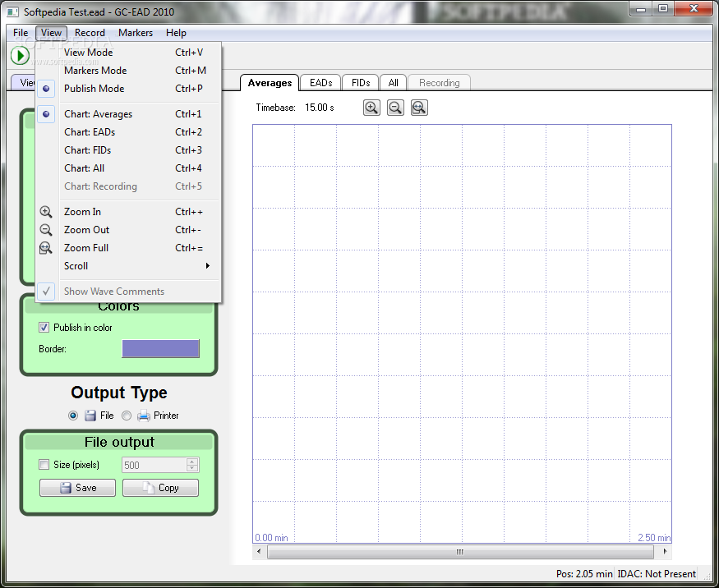Image resolution: width=719 pixels, height=588 pixels.
Task: Click the app icon in title bar
Action: coord(13,12)
